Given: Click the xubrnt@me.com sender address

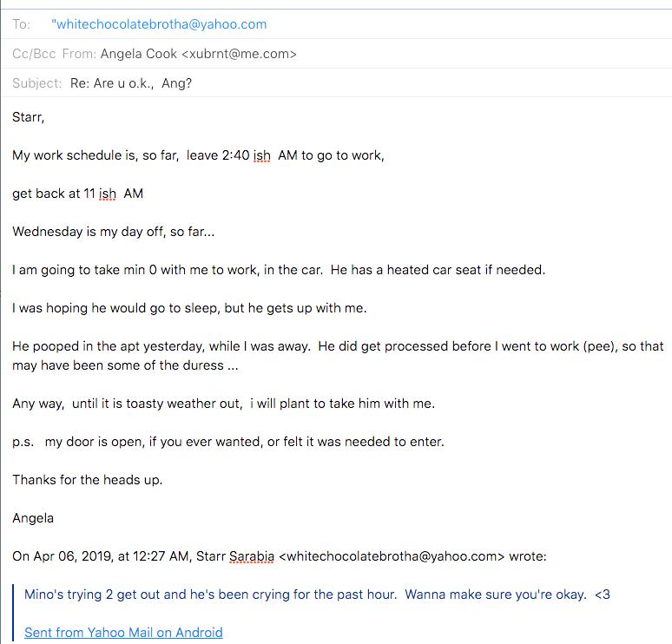Looking at the screenshot, I should coord(239,54).
